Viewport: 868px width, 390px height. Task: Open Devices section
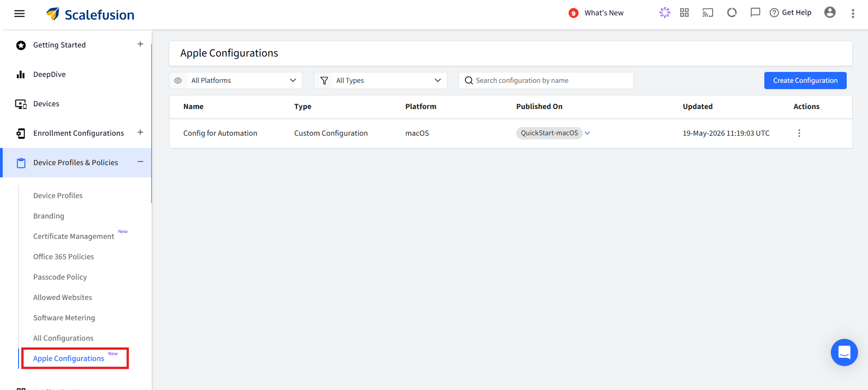(46, 104)
